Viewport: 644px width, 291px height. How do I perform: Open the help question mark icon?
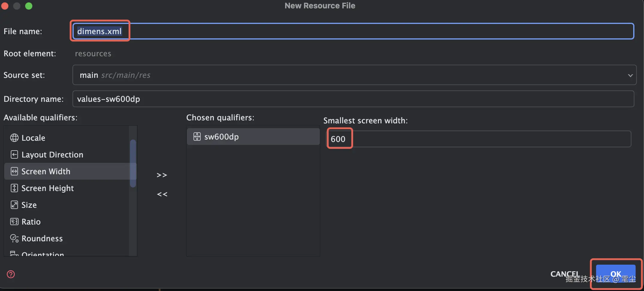coord(11,274)
